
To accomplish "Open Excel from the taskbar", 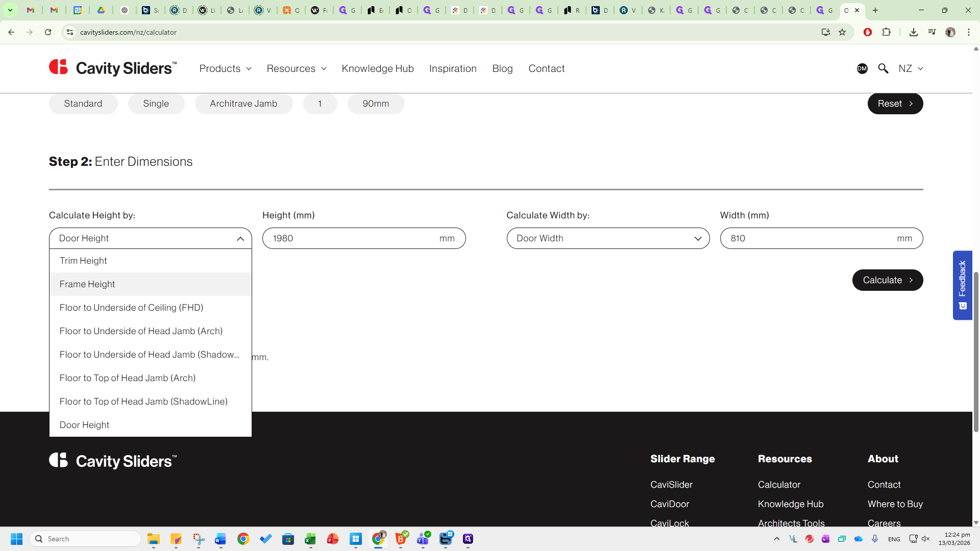I will pos(310,539).
